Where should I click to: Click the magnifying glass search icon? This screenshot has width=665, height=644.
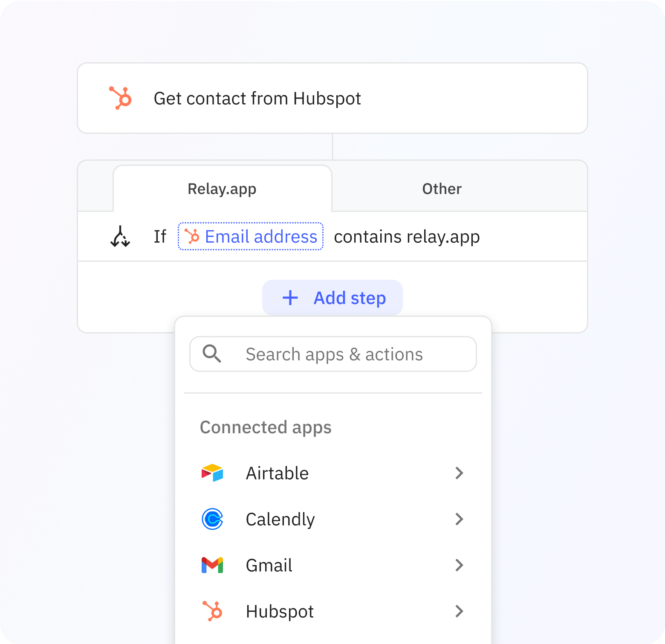pyautogui.click(x=212, y=354)
